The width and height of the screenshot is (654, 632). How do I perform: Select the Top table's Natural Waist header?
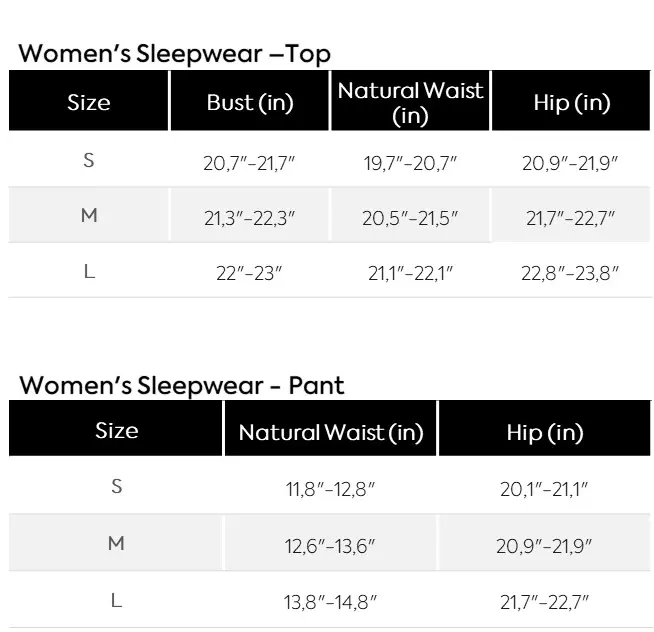(410, 102)
